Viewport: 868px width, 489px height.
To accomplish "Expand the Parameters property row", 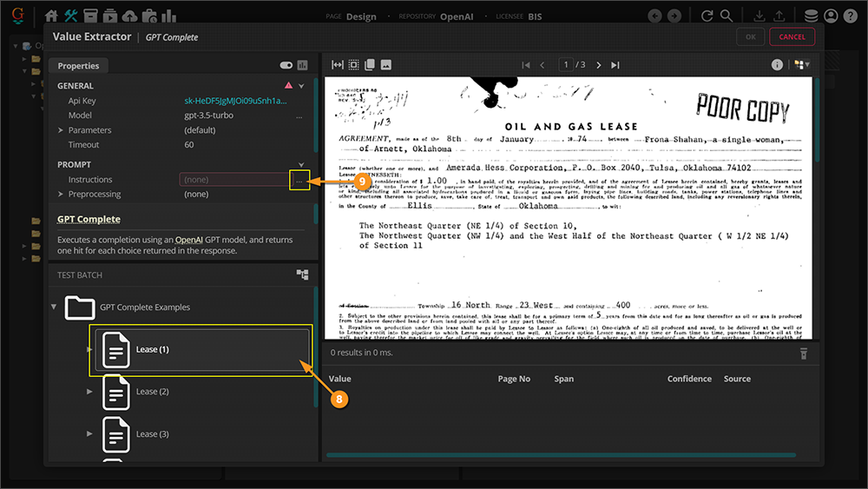I will click(x=61, y=130).
